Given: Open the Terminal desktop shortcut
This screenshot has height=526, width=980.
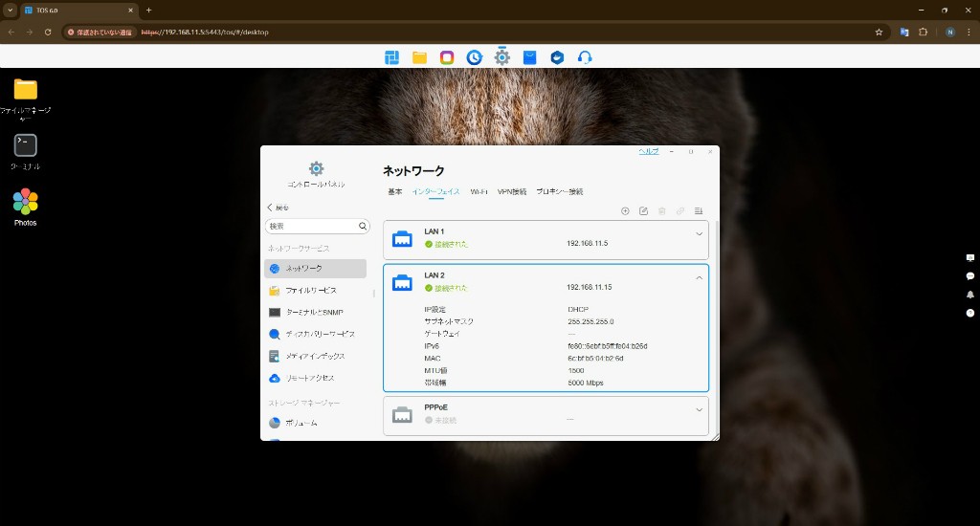Looking at the screenshot, I should pos(26,145).
